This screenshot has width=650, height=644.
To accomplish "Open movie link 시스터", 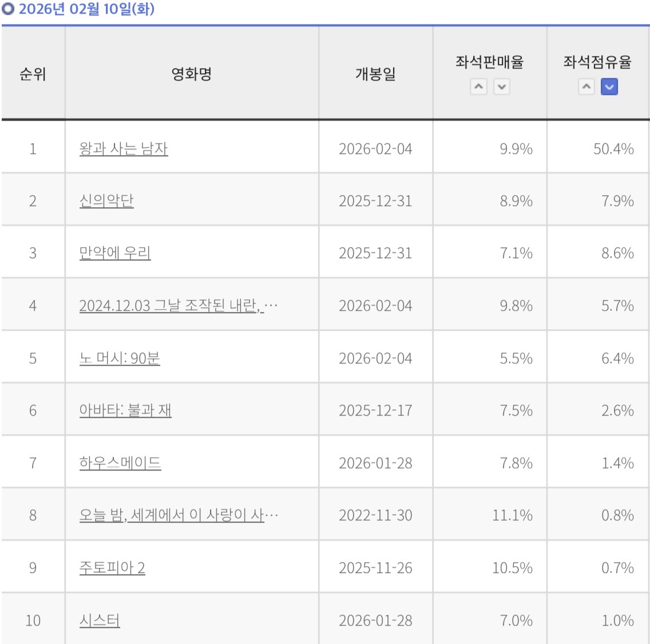I will tap(100, 621).
